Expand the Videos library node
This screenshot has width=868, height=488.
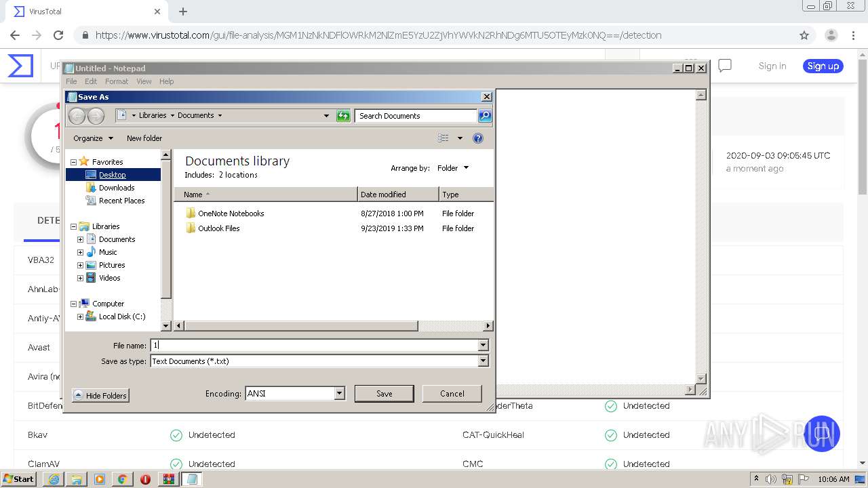(x=80, y=278)
